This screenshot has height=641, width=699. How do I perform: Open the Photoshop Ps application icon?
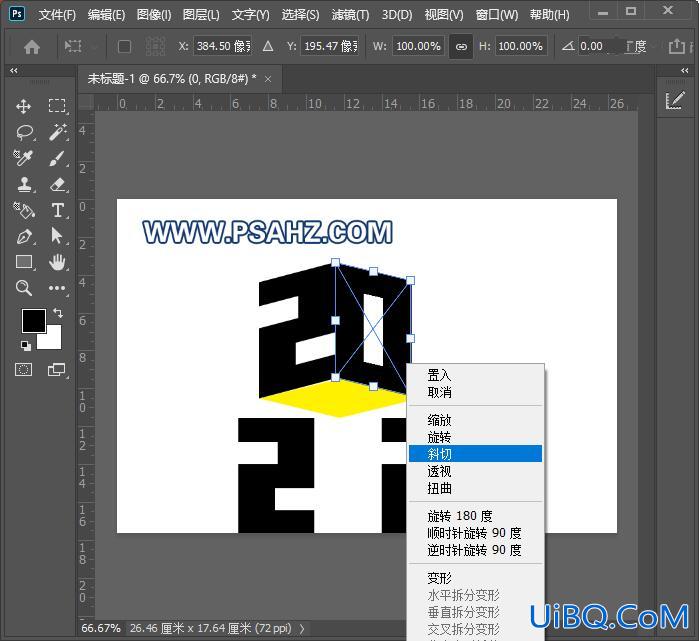coord(17,14)
